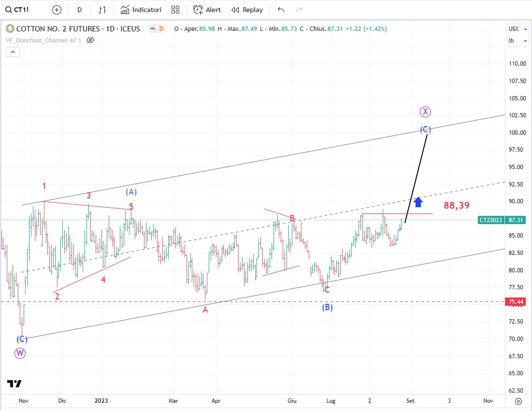Open chart settings gear at bottom right
532x411 pixels.
click(x=518, y=401)
